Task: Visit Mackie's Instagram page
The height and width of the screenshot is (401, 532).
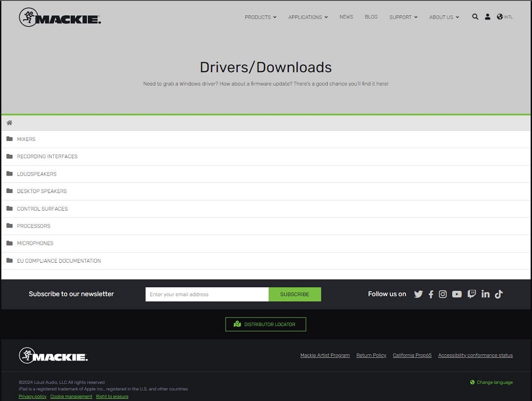Action: tap(443, 294)
